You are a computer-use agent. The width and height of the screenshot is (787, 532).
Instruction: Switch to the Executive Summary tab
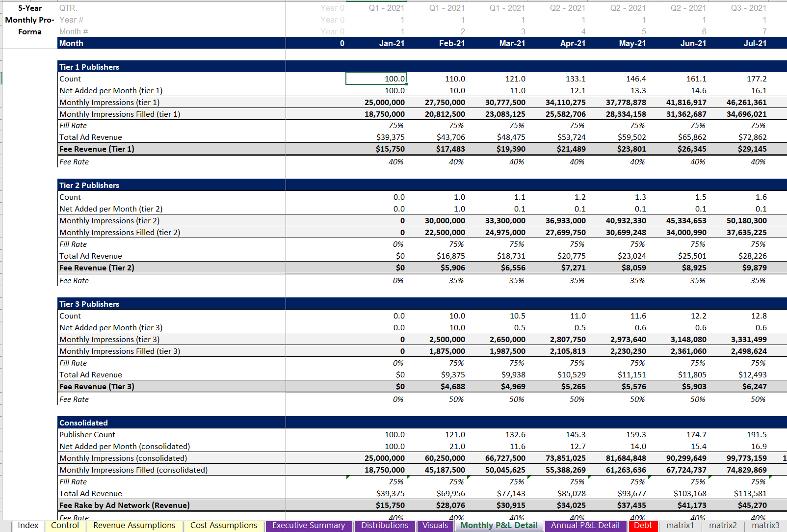point(309,526)
